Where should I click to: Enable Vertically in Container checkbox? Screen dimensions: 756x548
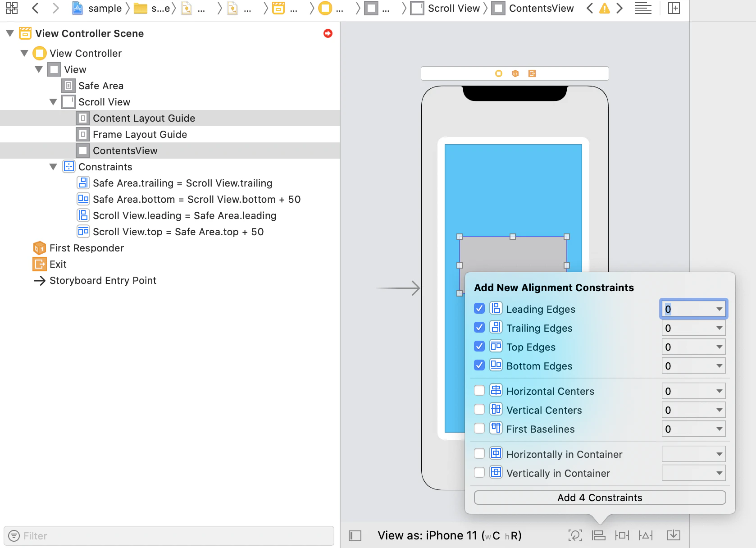pos(479,473)
